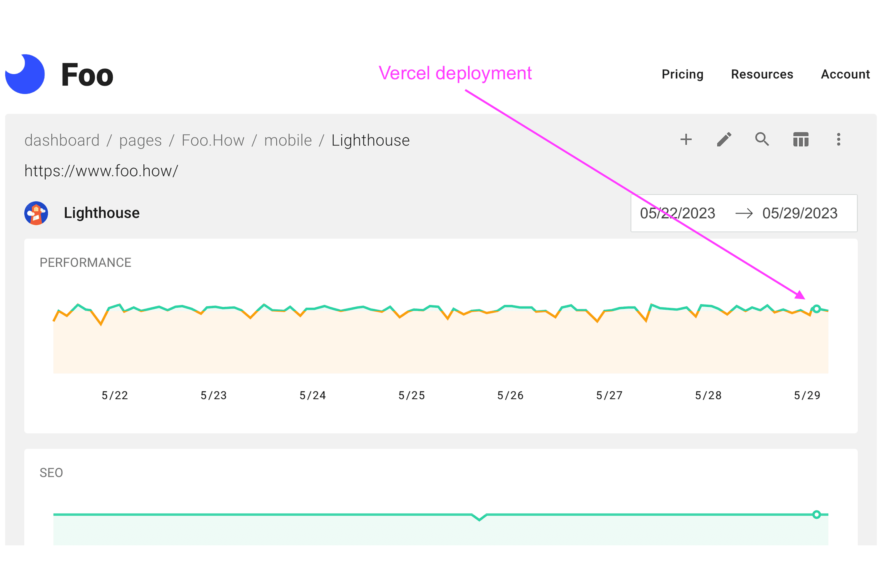Click the date range arrow icon
The height and width of the screenshot is (588, 882).
pyautogui.click(x=744, y=213)
